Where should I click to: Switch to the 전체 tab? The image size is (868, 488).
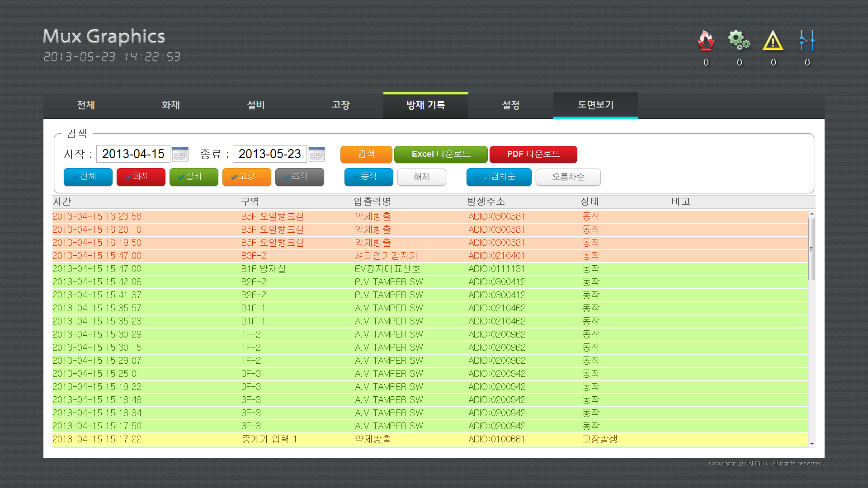pos(86,105)
